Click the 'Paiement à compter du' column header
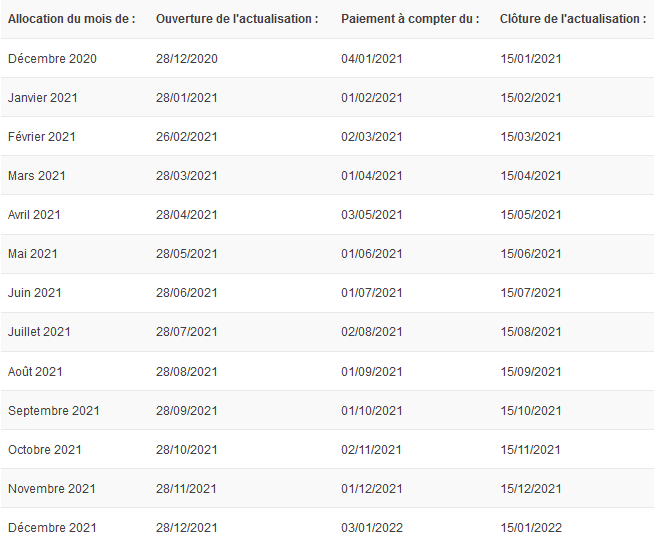654x554 pixels. point(410,19)
